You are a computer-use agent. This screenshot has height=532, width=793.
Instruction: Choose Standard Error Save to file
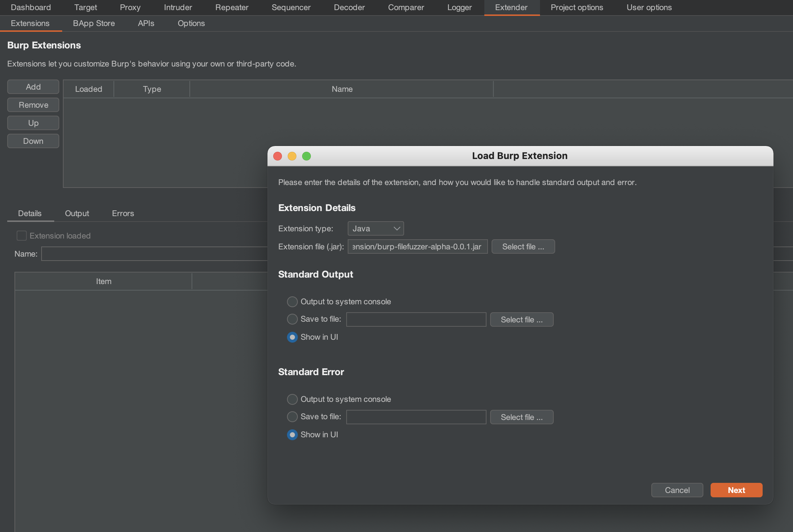coord(292,416)
